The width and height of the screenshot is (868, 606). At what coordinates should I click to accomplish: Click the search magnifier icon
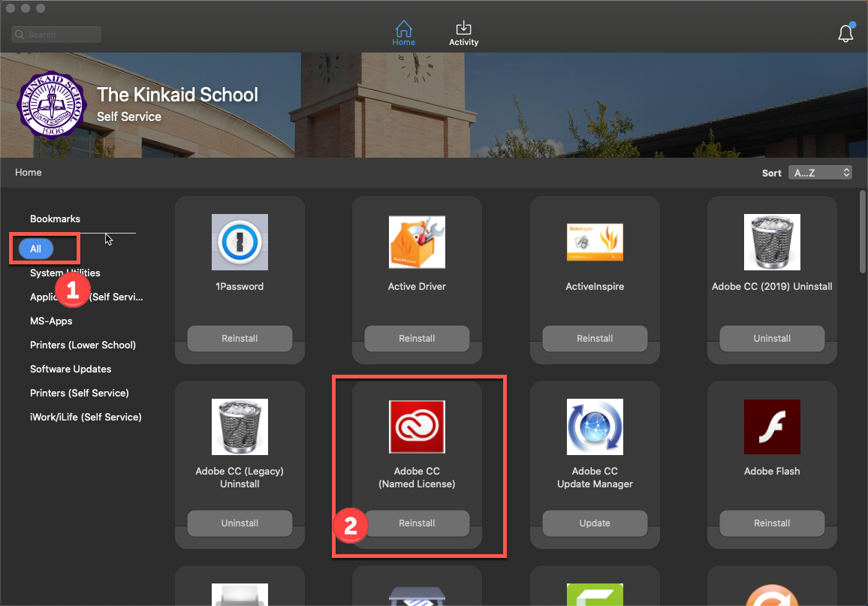click(x=20, y=35)
